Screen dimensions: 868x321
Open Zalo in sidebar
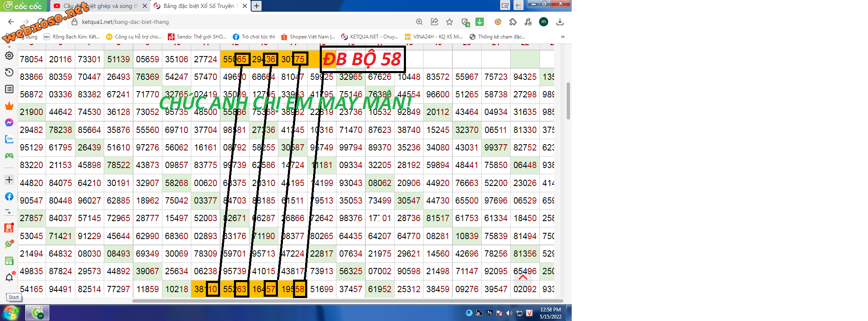click(9, 139)
